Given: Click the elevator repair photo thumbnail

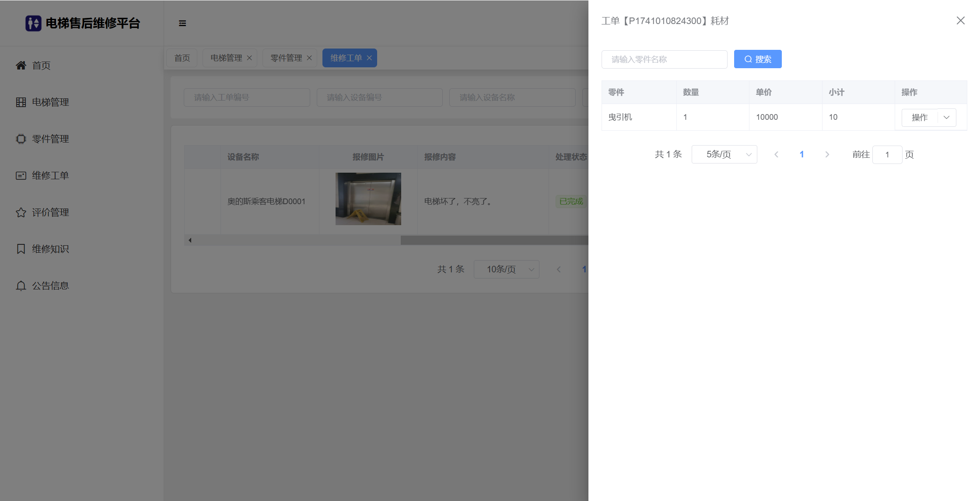Looking at the screenshot, I should click(368, 199).
